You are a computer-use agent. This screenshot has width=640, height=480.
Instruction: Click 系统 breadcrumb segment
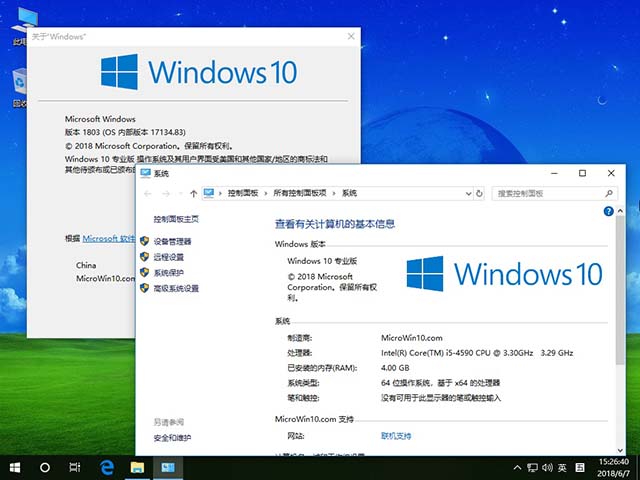click(349, 193)
